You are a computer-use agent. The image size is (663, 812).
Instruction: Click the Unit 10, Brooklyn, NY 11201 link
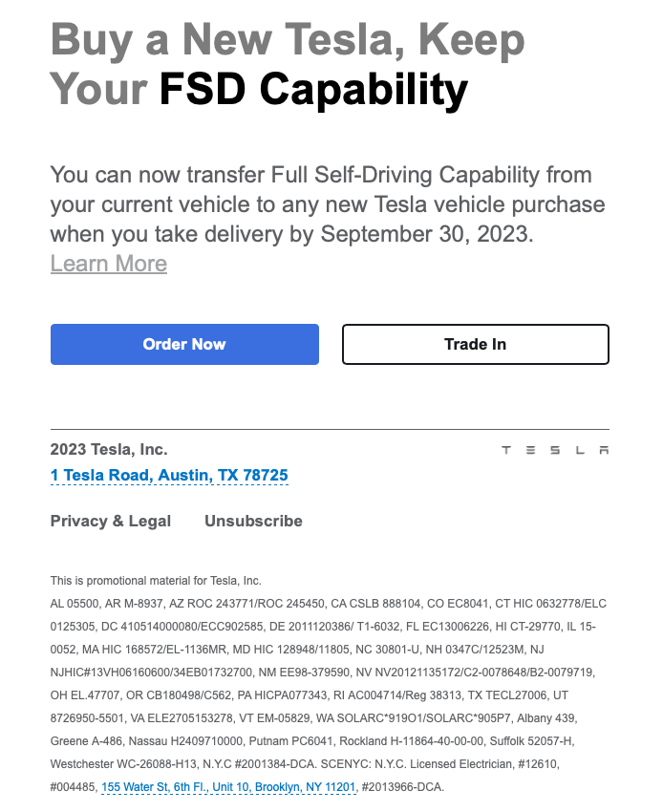coord(269,788)
